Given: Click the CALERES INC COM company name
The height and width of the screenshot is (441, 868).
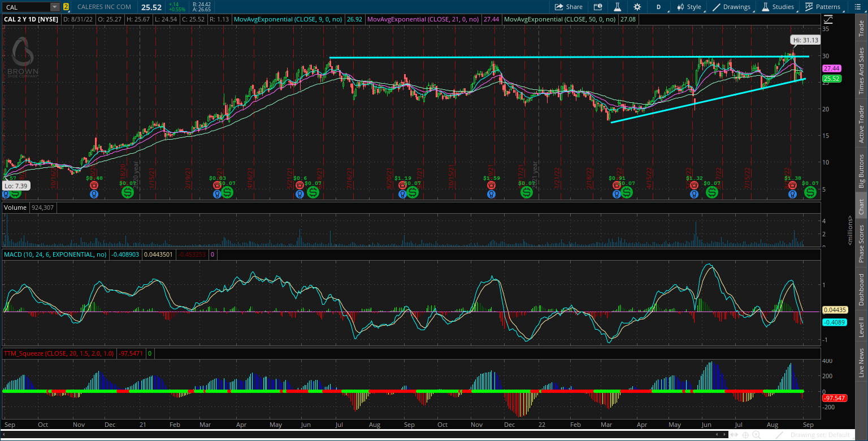Looking at the screenshot, I should point(103,7).
